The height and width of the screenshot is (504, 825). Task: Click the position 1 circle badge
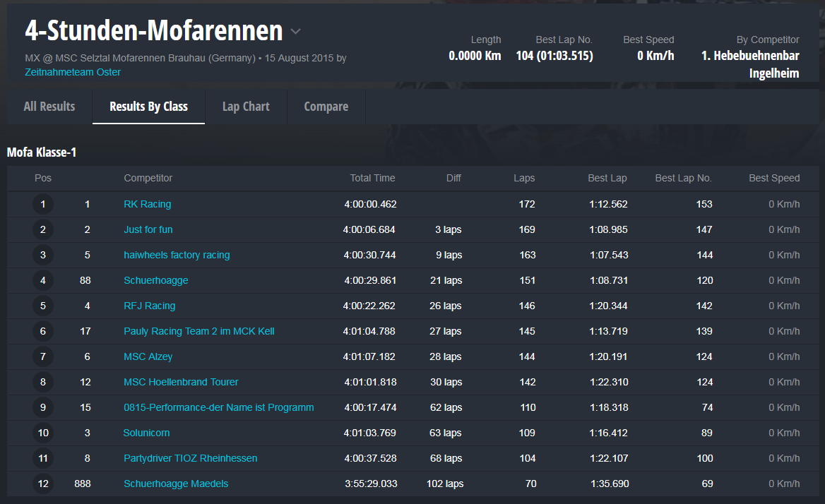(43, 204)
